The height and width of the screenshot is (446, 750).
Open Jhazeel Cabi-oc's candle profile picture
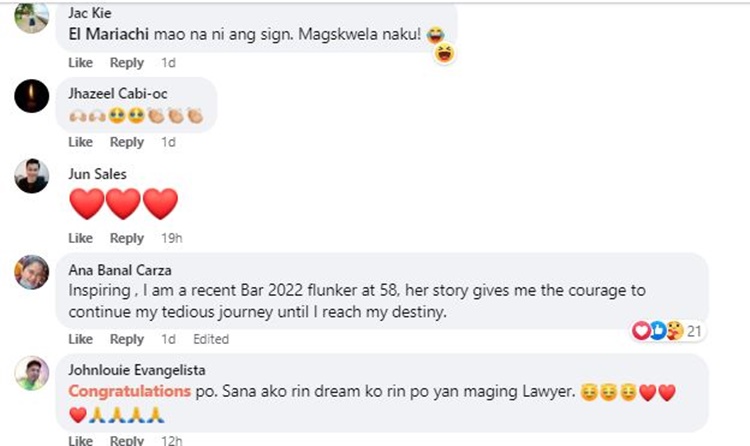click(x=32, y=96)
